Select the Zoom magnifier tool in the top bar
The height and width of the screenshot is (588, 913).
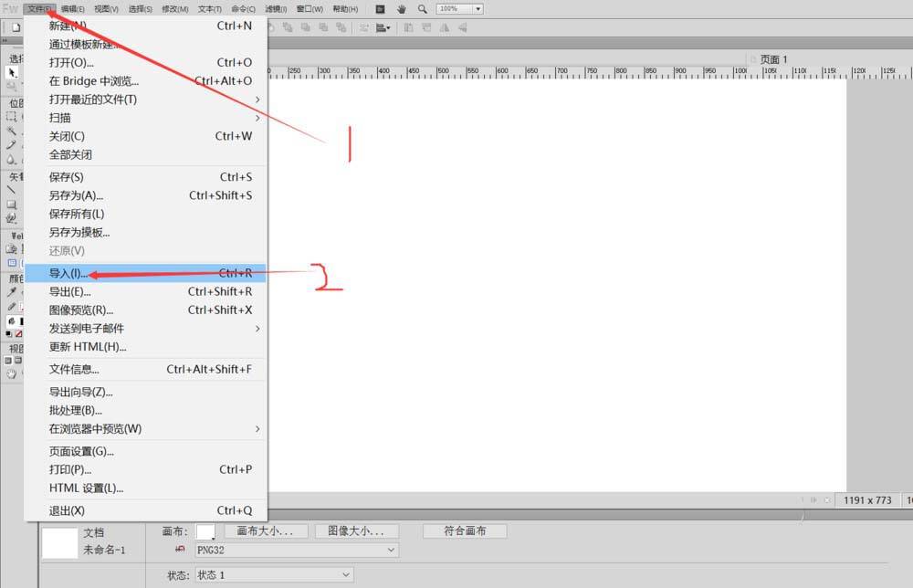(422, 8)
